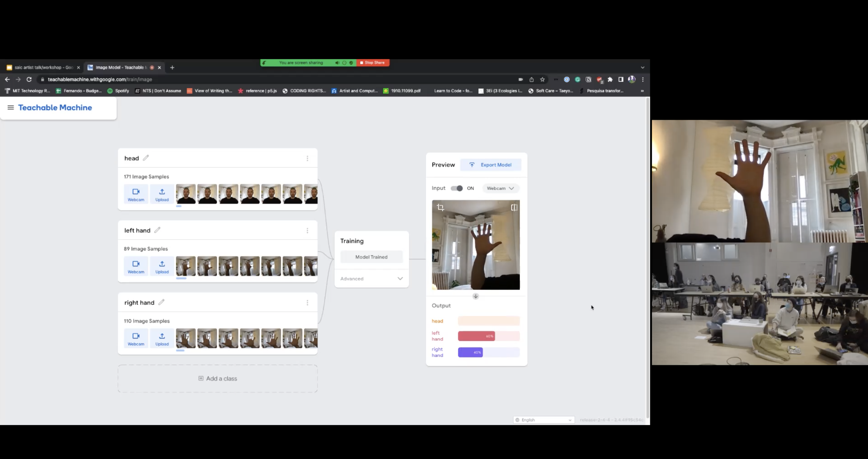This screenshot has width=868, height=459.
Task: Open three-dot menu for right hand class
Action: pyautogui.click(x=307, y=303)
